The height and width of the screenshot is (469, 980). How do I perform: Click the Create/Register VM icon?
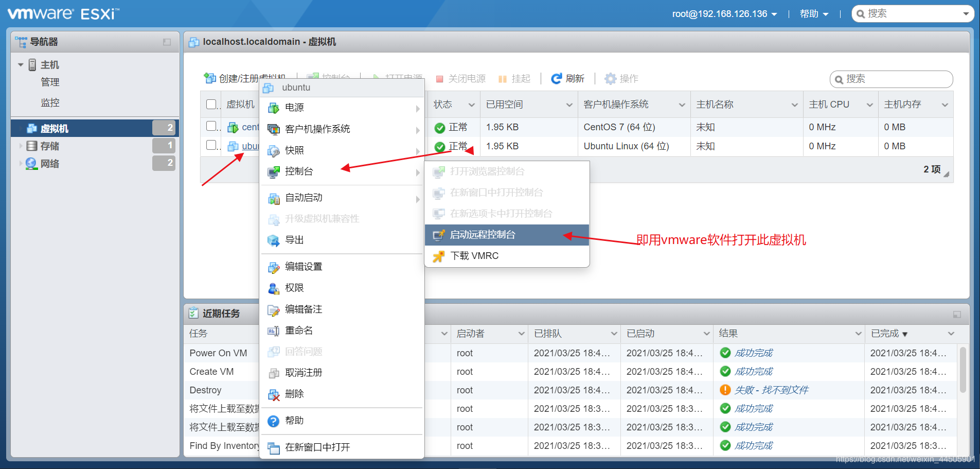(210, 78)
